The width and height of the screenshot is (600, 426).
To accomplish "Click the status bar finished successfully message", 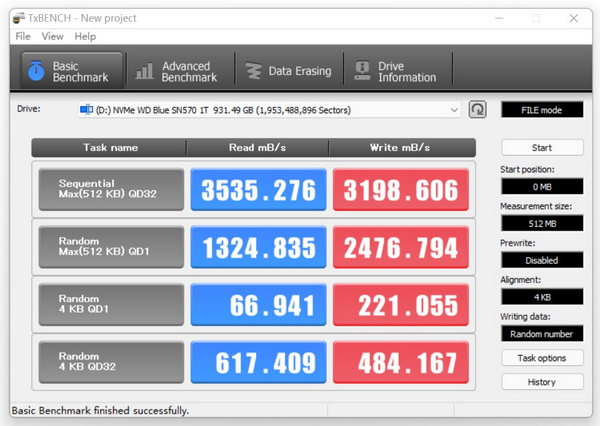I will tap(100, 410).
